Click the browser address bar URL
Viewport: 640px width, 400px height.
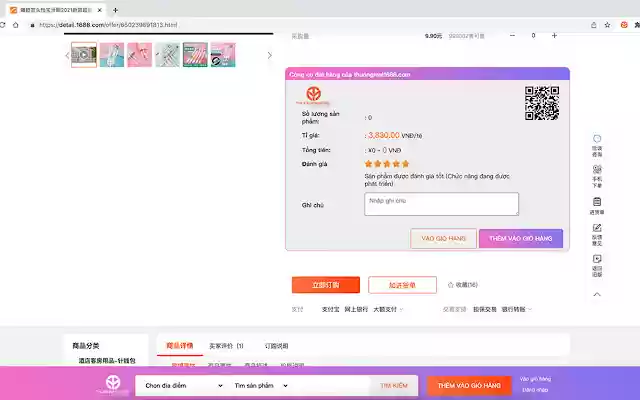pyautogui.click(x=108, y=25)
